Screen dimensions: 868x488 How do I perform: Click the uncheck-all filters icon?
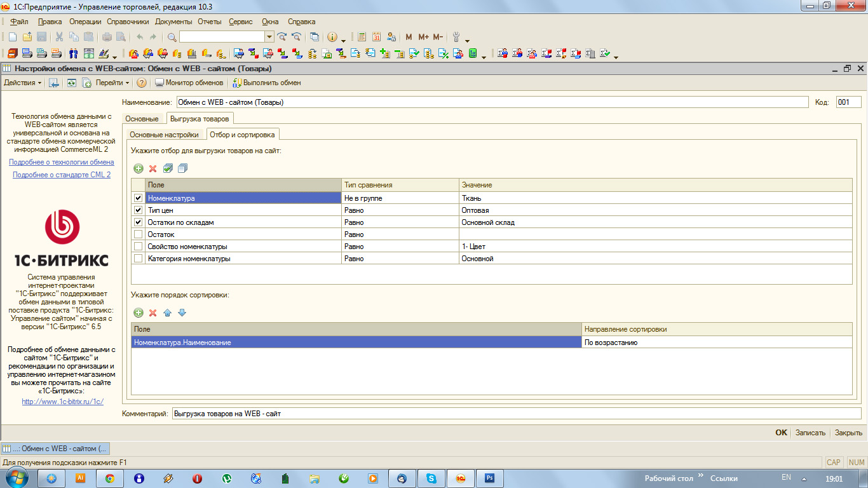click(183, 168)
